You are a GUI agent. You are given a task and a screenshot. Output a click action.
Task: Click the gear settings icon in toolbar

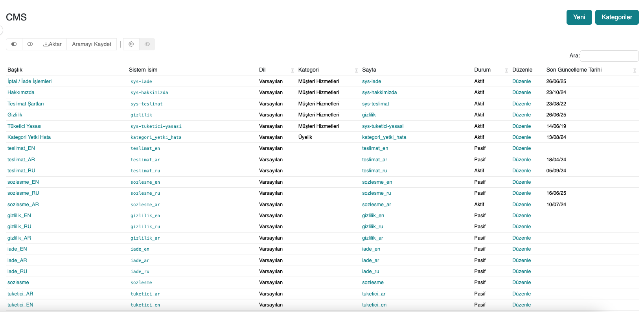[131, 44]
